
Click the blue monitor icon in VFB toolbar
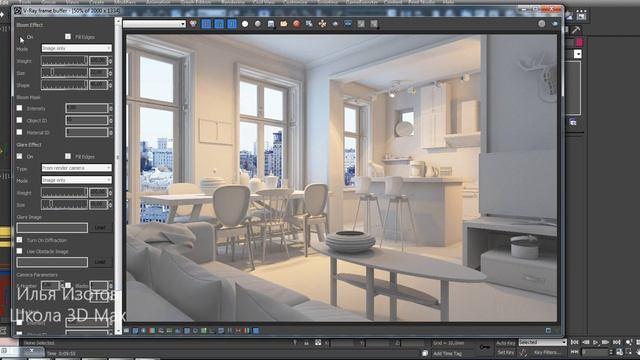(348, 24)
